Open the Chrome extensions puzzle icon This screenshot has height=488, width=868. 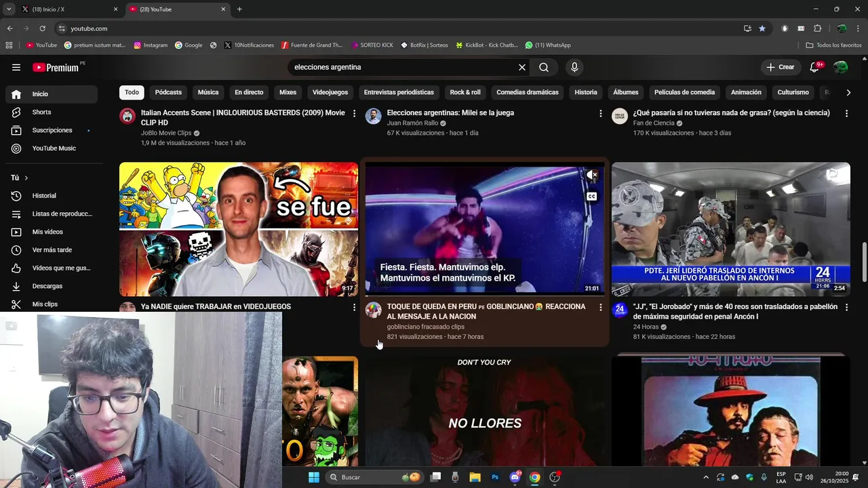(817, 28)
